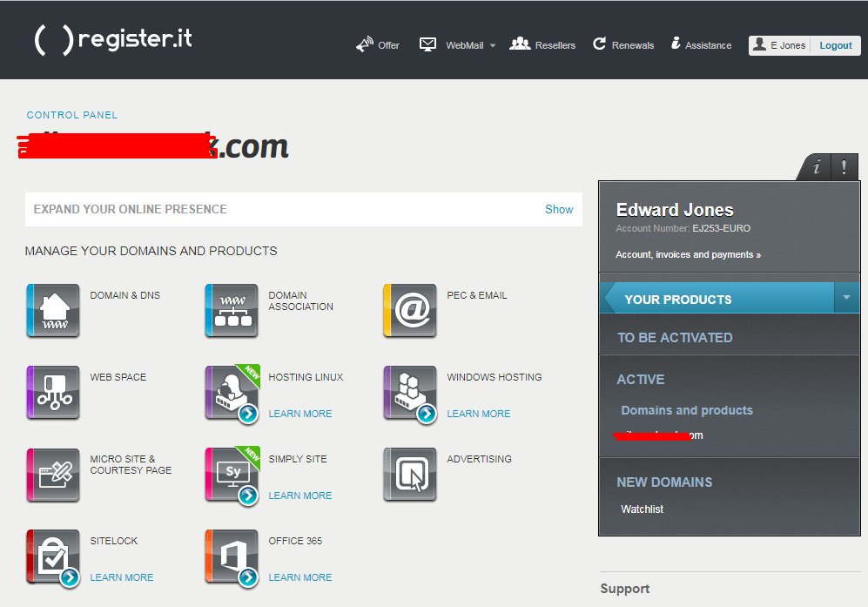868x607 pixels.
Task: Click the Web Space label
Action: [118, 377]
